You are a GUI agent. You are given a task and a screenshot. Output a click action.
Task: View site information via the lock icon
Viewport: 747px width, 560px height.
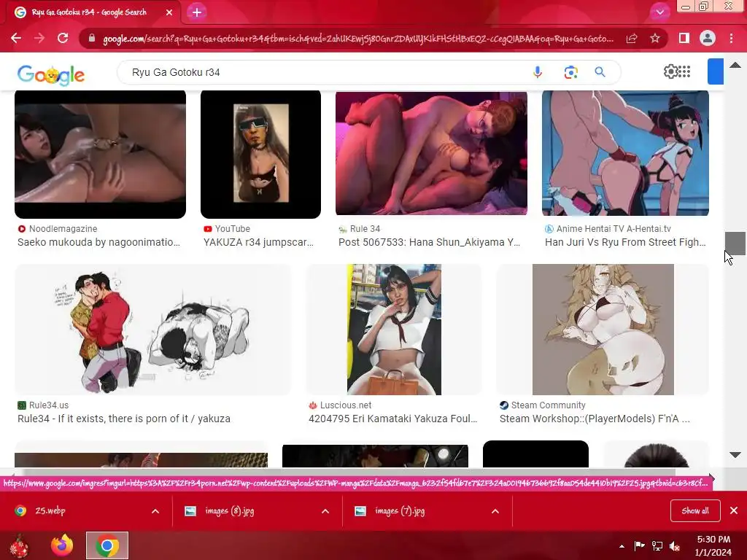(92, 38)
